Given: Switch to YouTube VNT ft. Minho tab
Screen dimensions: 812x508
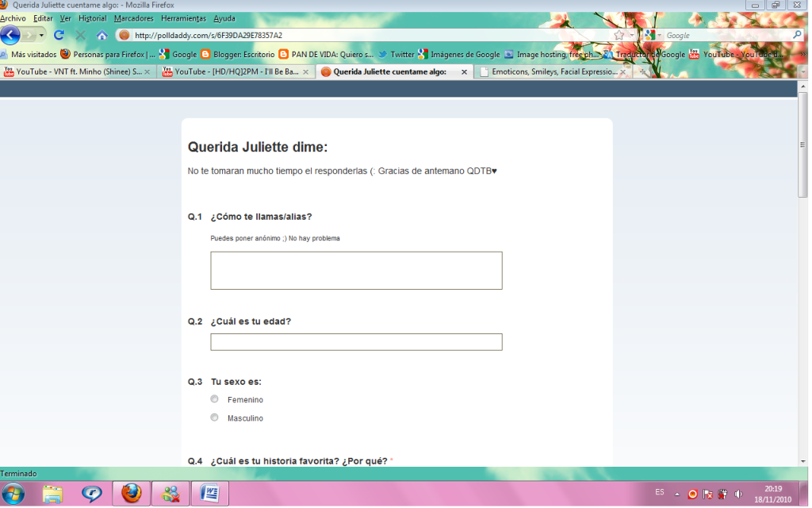Looking at the screenshot, I should pyautogui.click(x=72, y=71).
